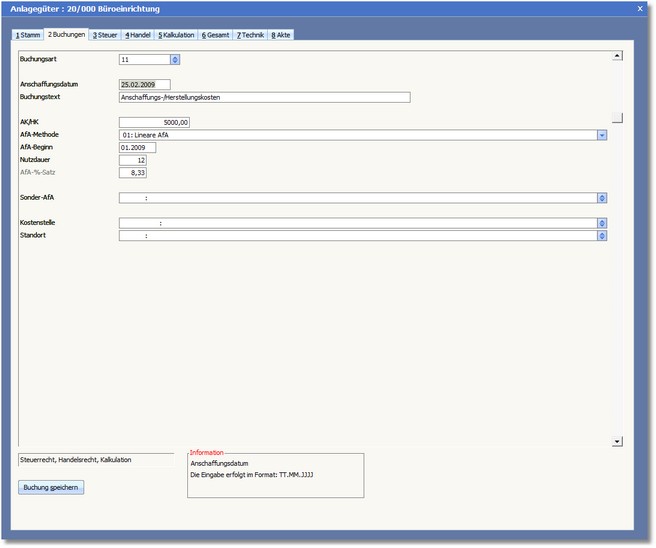Open the Buchungsart selector arrow
Image resolution: width=656 pixels, height=548 pixels.
tap(175, 60)
